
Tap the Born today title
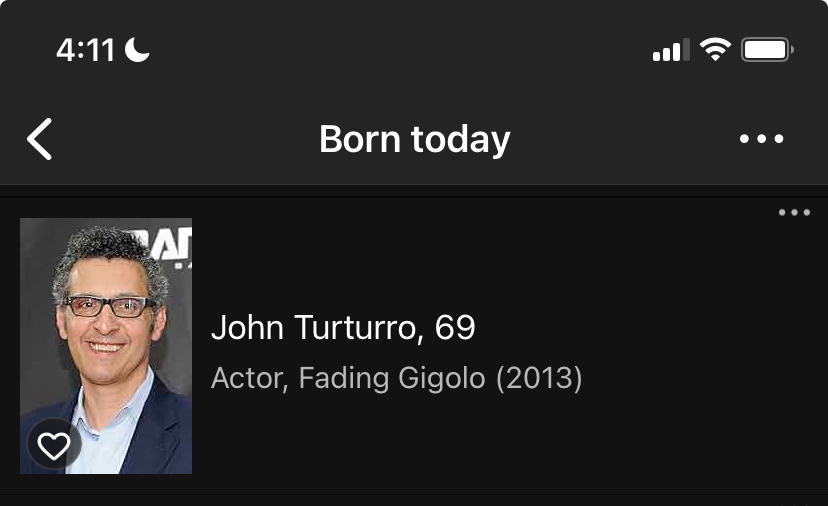[414, 139]
